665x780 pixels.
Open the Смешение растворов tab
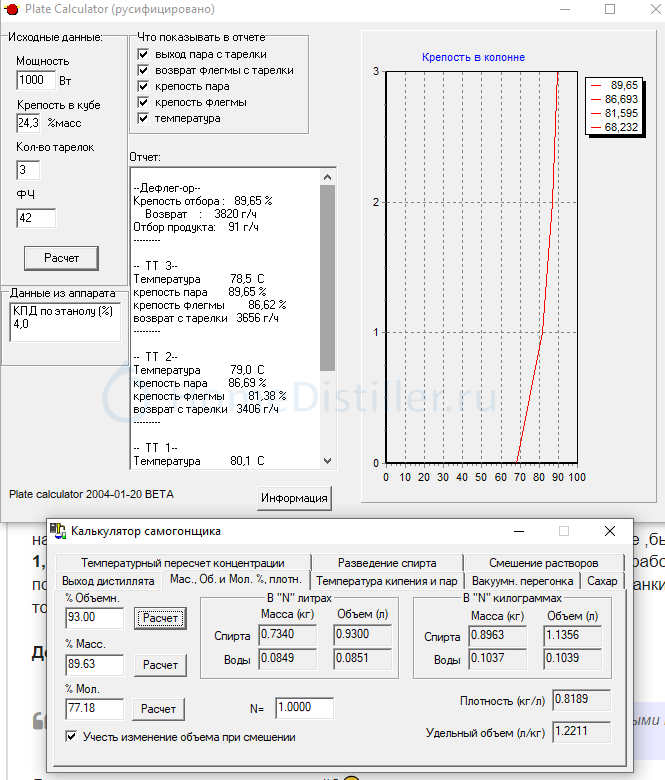544,563
